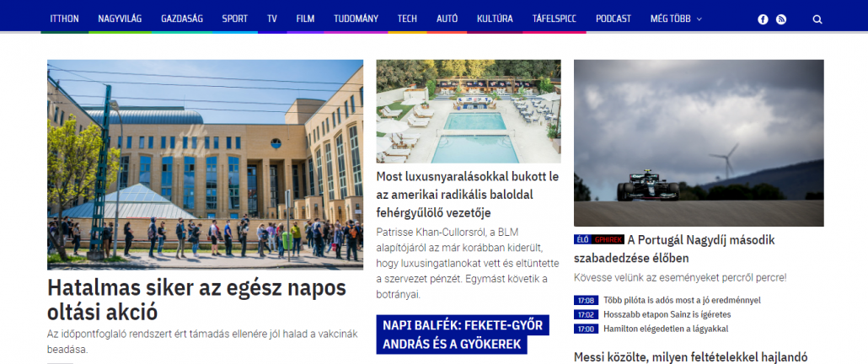This screenshot has width=868, height=364.
Task: Open the vaccination queue building photo
Action: click(205, 165)
